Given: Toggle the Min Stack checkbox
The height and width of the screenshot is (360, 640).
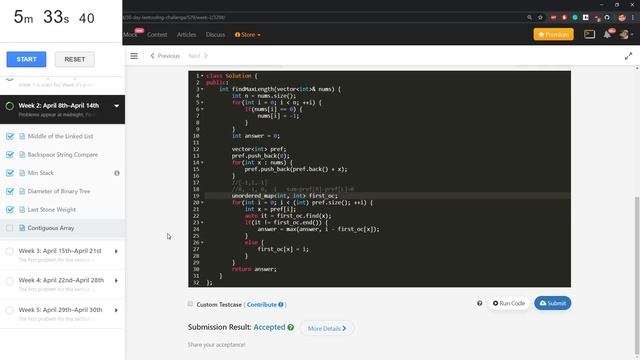Looking at the screenshot, I should click(10, 173).
